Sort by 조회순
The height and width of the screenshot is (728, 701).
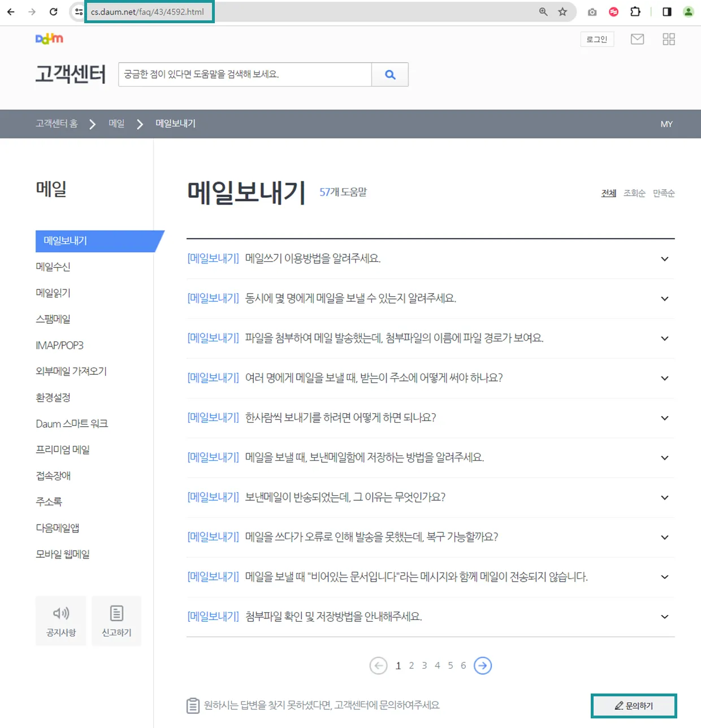pos(634,193)
